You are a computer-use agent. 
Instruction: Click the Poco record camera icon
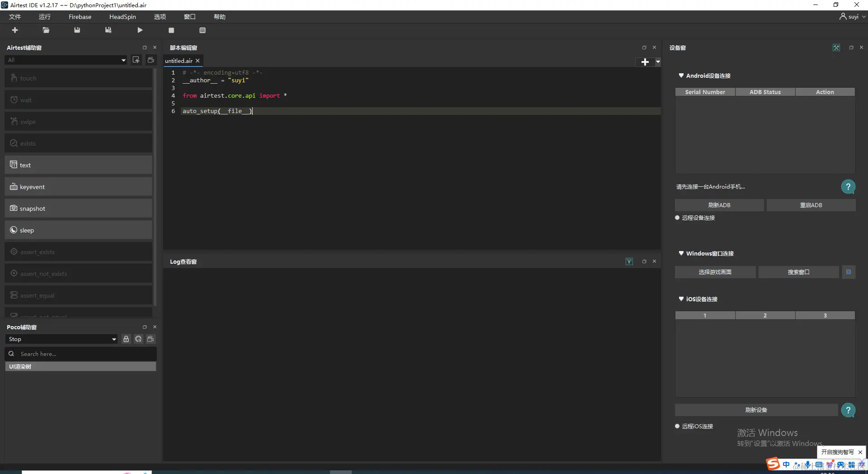pos(151,339)
